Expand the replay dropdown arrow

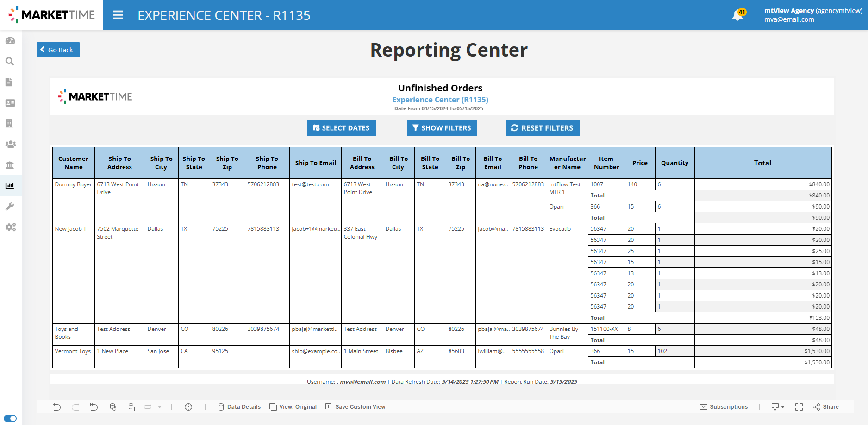(x=160, y=407)
